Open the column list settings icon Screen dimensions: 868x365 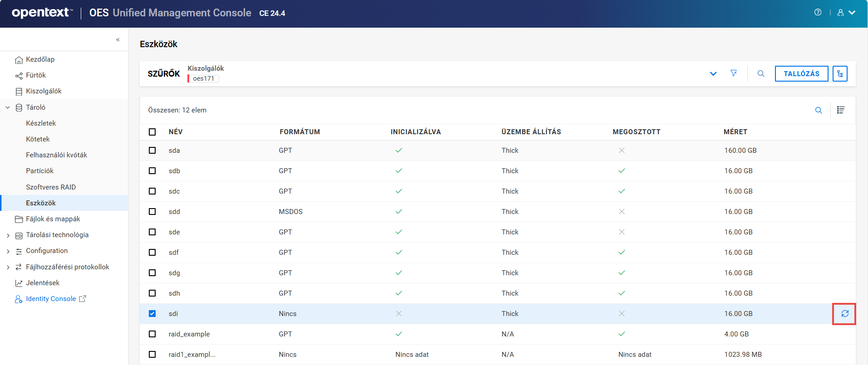point(841,110)
